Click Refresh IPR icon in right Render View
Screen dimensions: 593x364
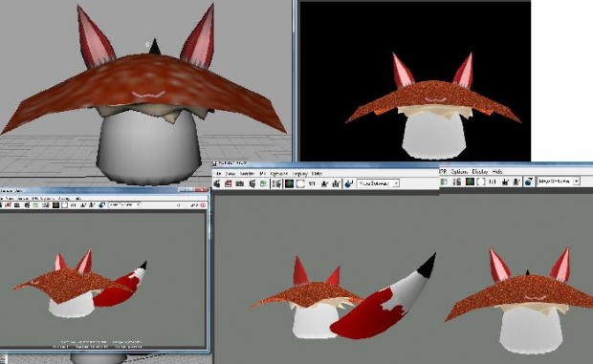[x=445, y=182]
